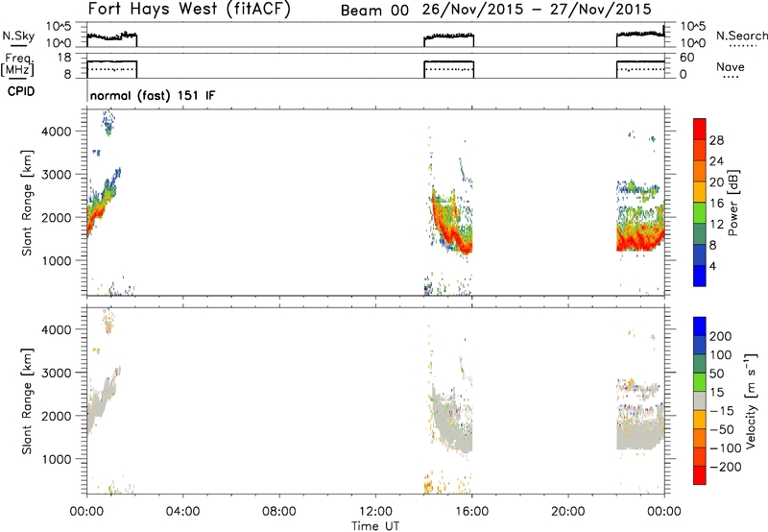The height and width of the screenshot is (532, 768).
Task: Click the 'Beam 00' label
Action: 374,11
